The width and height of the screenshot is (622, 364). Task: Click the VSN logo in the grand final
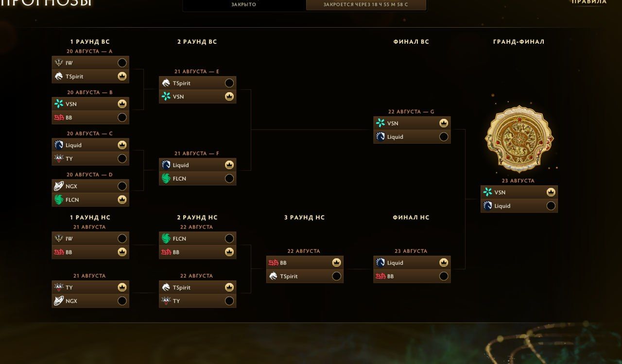click(x=488, y=192)
